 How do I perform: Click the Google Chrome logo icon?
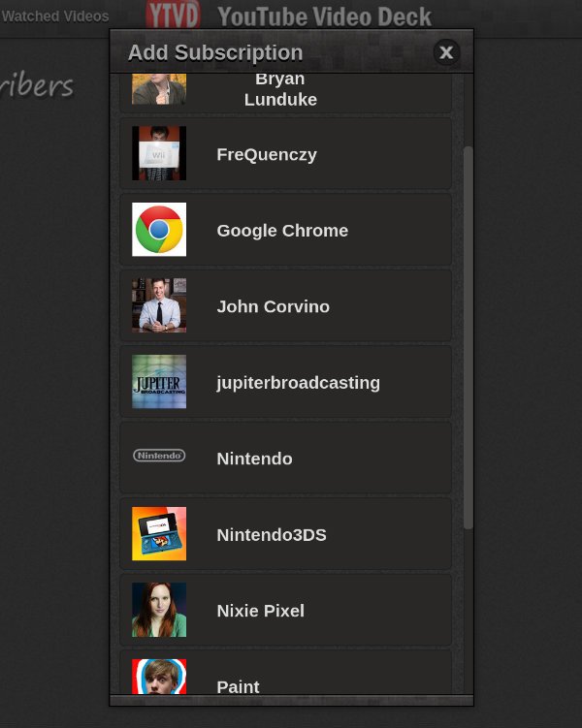(x=159, y=230)
